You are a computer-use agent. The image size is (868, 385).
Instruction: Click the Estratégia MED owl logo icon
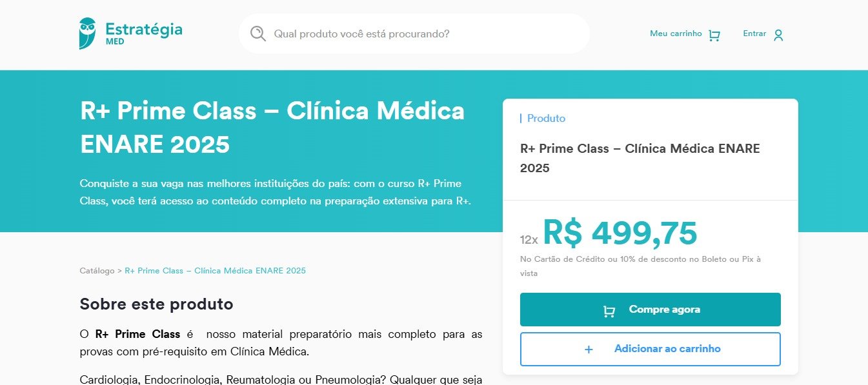click(x=87, y=33)
